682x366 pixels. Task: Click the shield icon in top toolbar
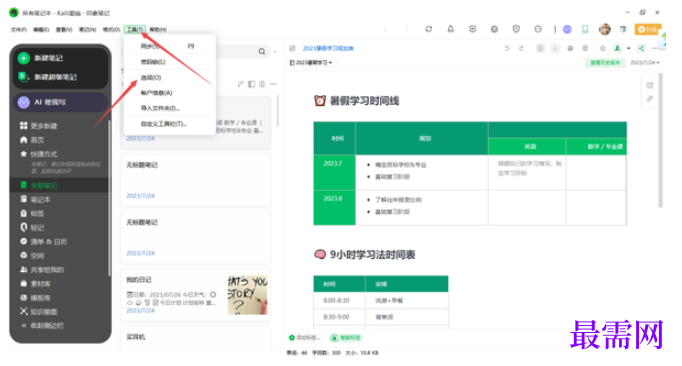516,29
